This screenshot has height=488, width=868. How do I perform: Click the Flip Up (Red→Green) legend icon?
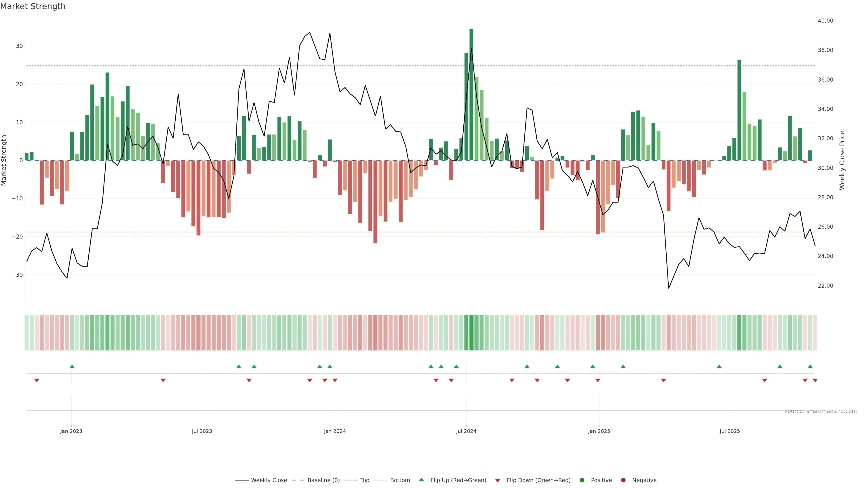coord(421,480)
